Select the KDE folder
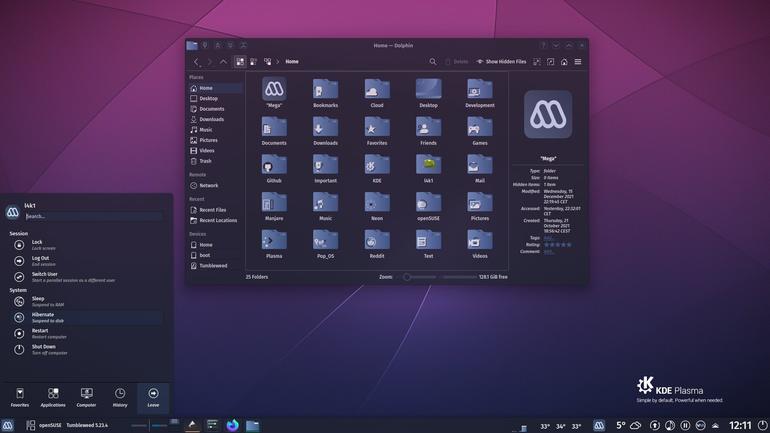The image size is (770, 433). 377,168
